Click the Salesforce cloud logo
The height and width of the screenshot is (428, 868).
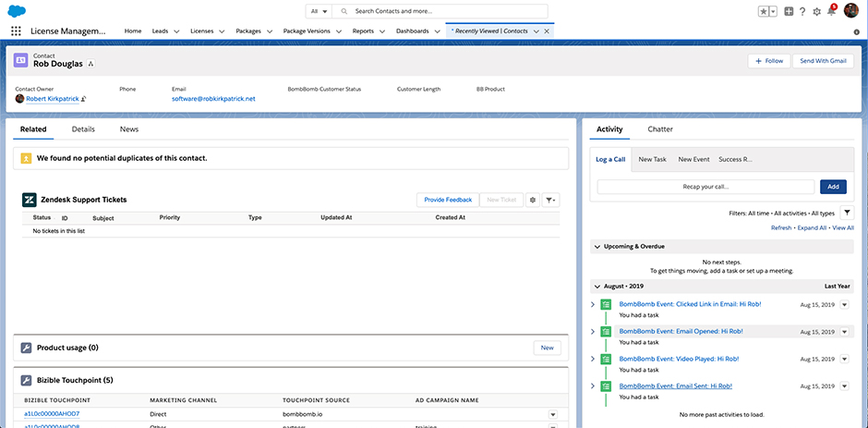[x=18, y=11]
